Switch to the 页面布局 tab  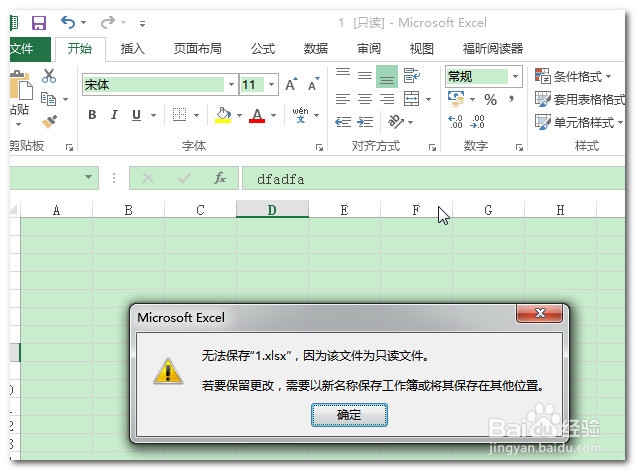coord(198,49)
